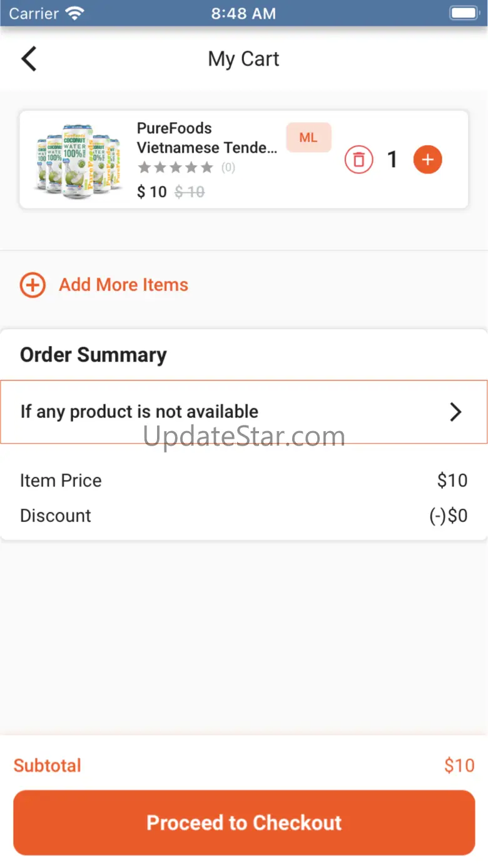Tap the Subtotal label

pyautogui.click(x=48, y=765)
